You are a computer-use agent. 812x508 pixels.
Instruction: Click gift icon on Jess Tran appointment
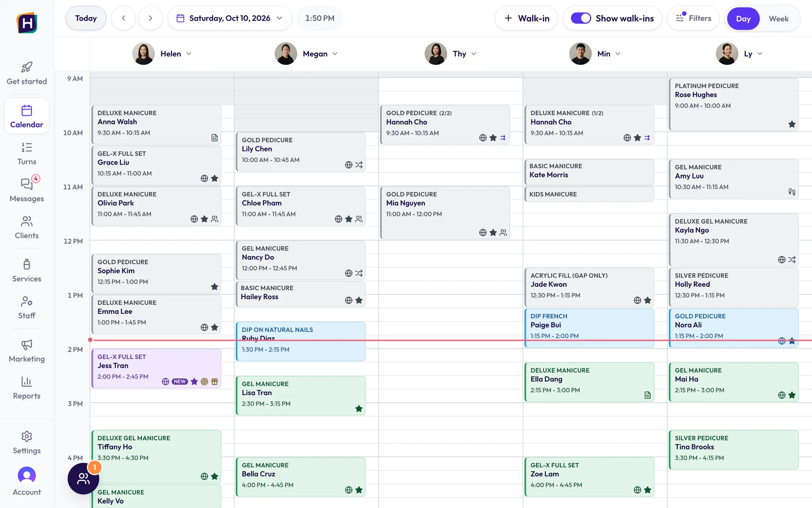point(214,382)
